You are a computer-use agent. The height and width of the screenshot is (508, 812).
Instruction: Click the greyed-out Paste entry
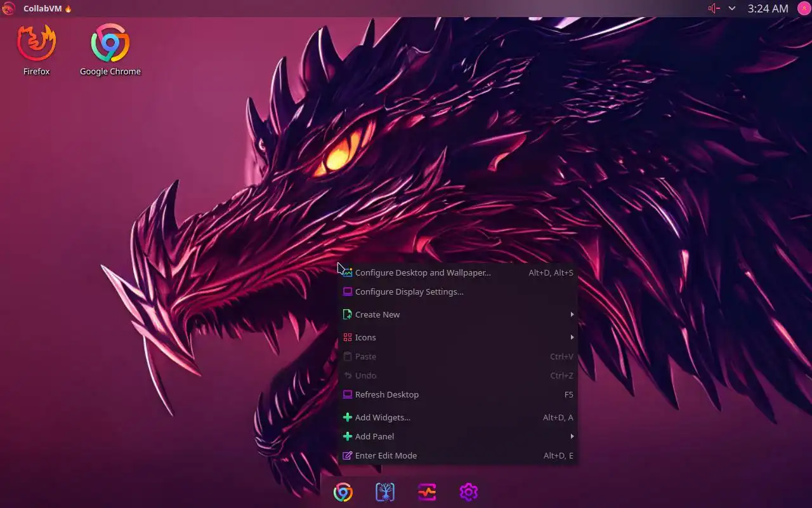(457, 356)
